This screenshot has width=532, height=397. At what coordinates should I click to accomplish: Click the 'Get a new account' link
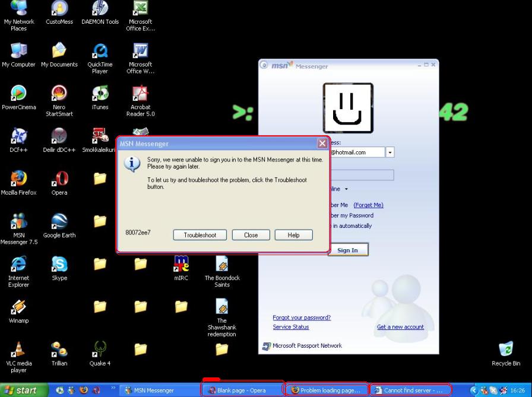click(400, 327)
